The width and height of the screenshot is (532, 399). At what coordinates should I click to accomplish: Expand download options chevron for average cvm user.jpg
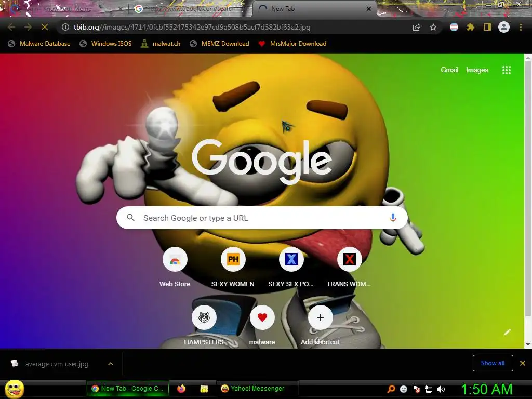pyautogui.click(x=111, y=364)
